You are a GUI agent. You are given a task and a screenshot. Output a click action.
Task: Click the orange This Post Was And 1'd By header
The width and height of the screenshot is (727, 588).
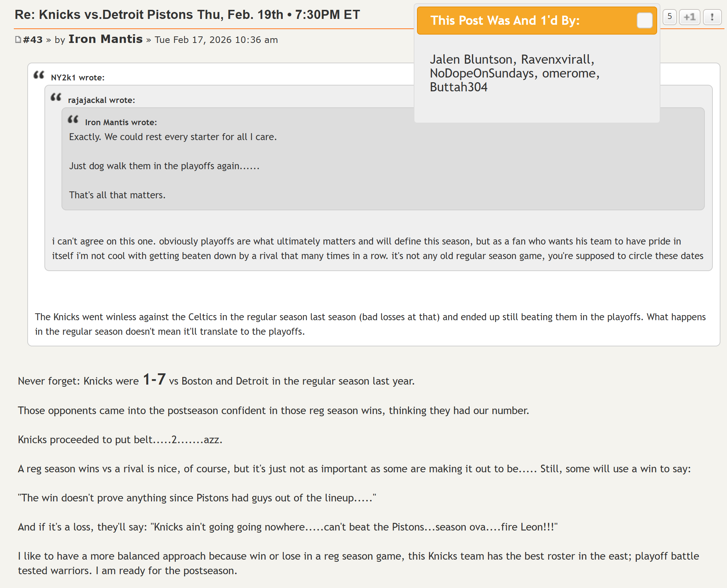click(x=537, y=20)
